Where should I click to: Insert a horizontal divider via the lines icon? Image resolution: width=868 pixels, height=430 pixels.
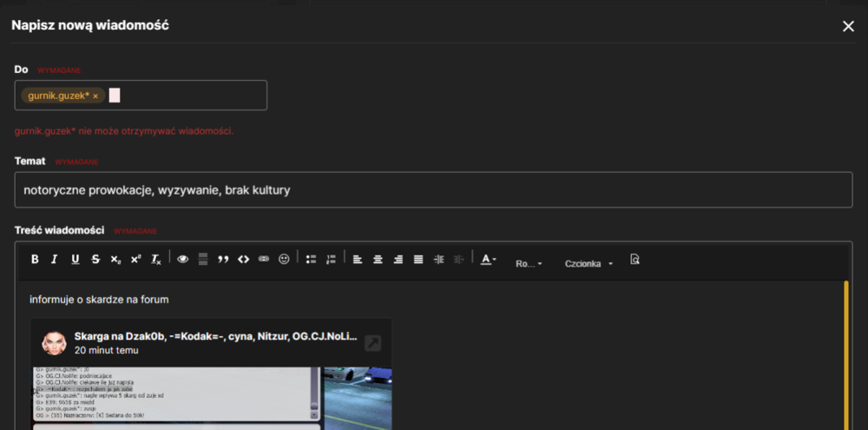point(202,260)
